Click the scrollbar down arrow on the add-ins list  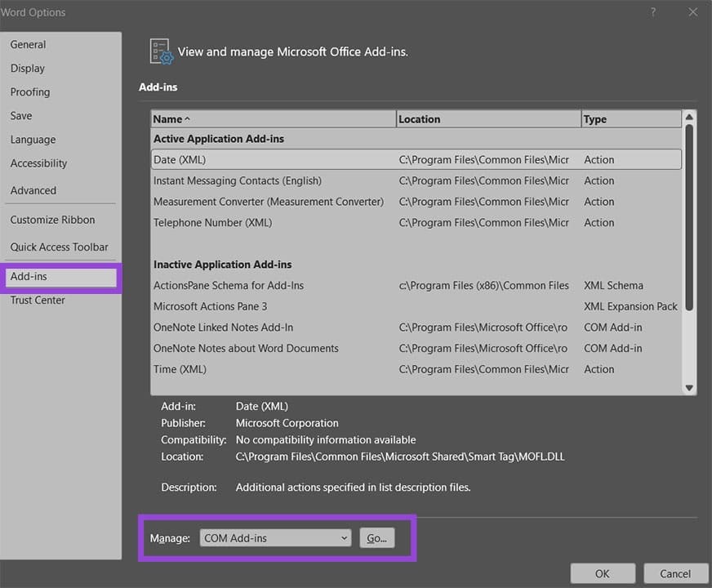click(690, 387)
